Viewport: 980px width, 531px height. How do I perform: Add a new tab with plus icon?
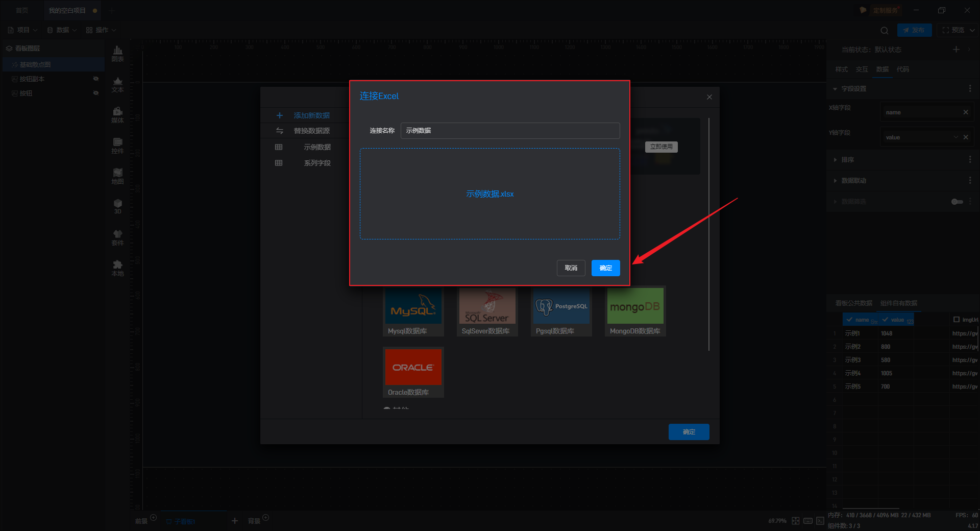(x=111, y=10)
